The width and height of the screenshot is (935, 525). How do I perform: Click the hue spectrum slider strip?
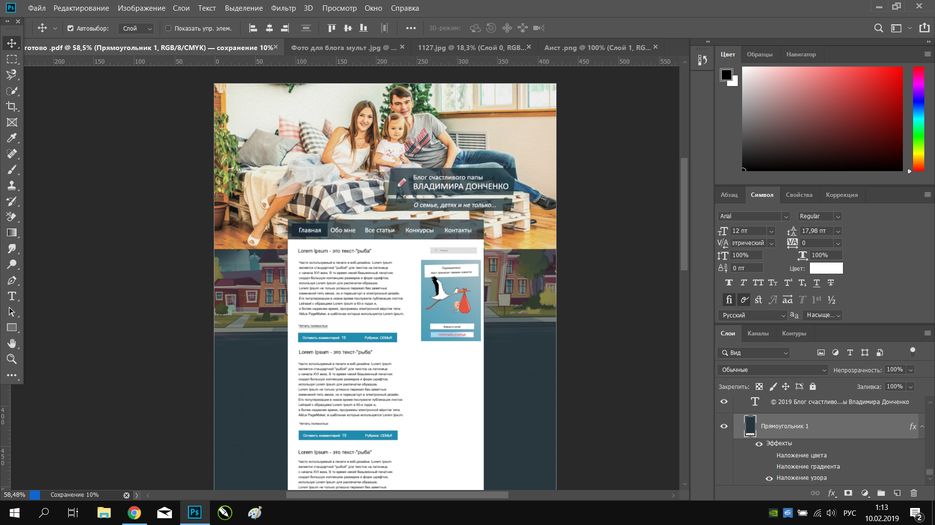918,119
